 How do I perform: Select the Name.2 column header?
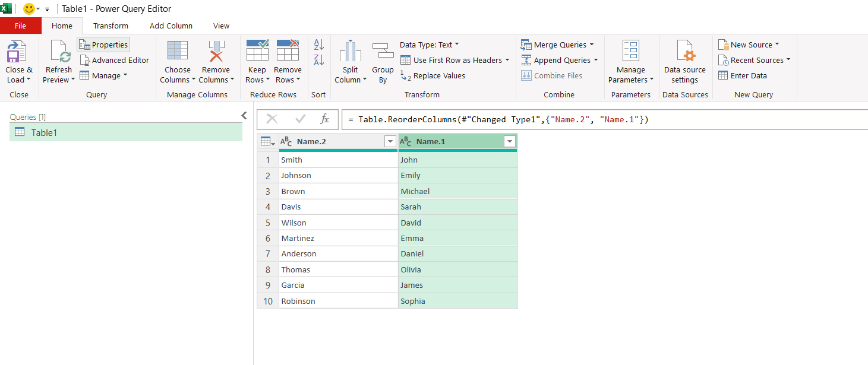(338, 141)
